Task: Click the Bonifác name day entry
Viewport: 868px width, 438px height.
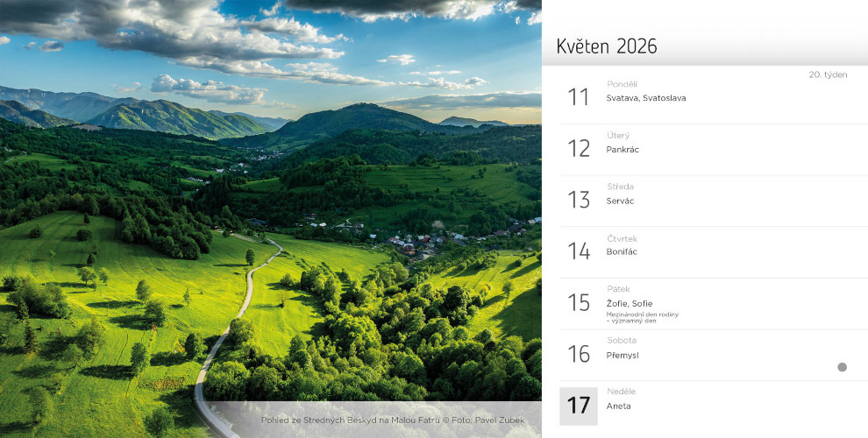Action: [x=622, y=252]
